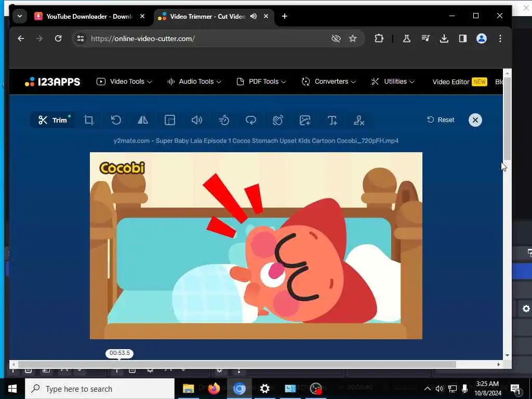Image resolution: width=532 pixels, height=399 pixels.
Task: Expand the PDF Tools menu
Action: click(x=261, y=82)
